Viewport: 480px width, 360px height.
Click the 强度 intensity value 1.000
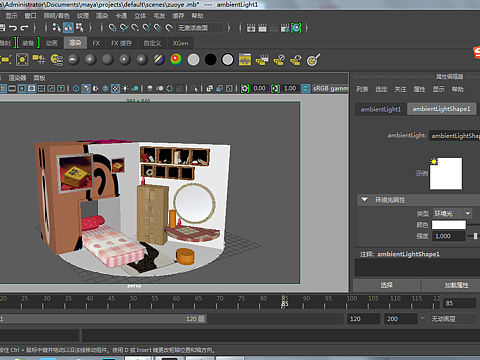tap(449, 236)
